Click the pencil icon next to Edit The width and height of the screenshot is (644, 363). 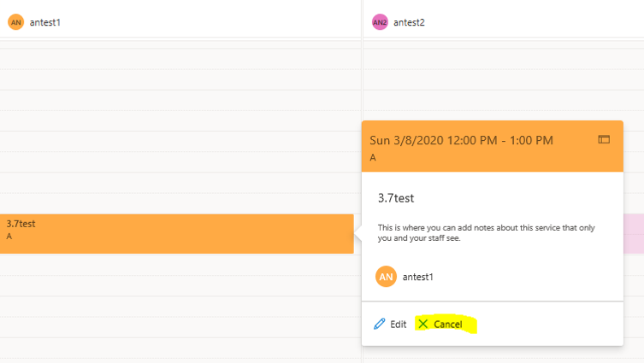380,325
